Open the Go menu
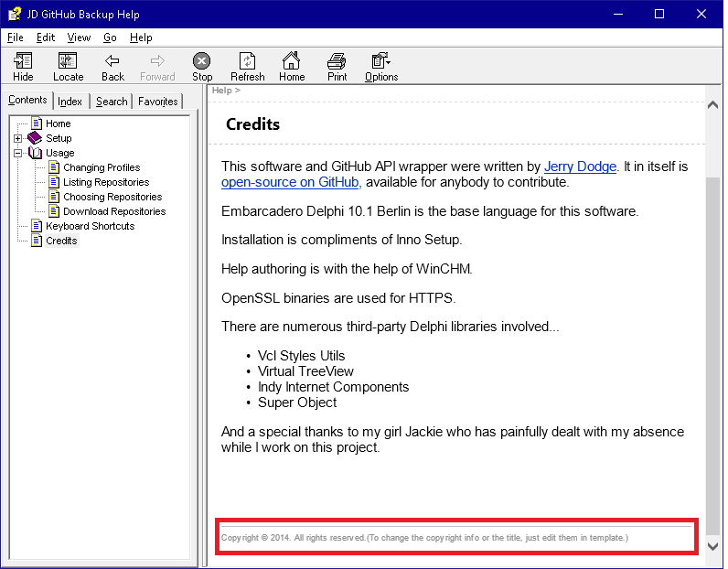The height and width of the screenshot is (569, 728). (110, 38)
